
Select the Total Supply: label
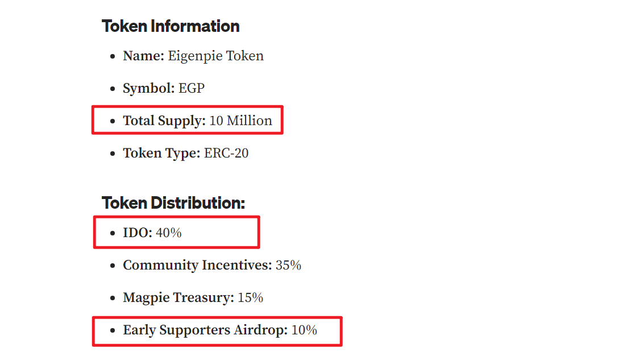pyautogui.click(x=164, y=121)
